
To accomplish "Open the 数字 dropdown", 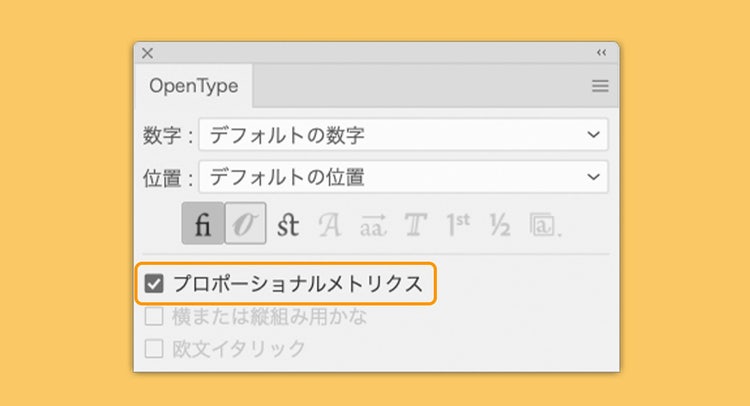I will point(403,135).
